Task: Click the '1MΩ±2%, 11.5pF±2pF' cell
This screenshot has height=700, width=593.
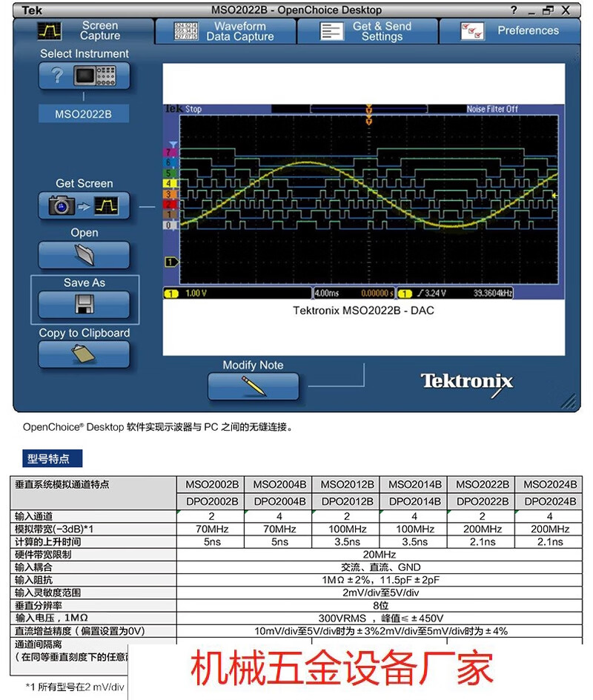Action: point(380,580)
